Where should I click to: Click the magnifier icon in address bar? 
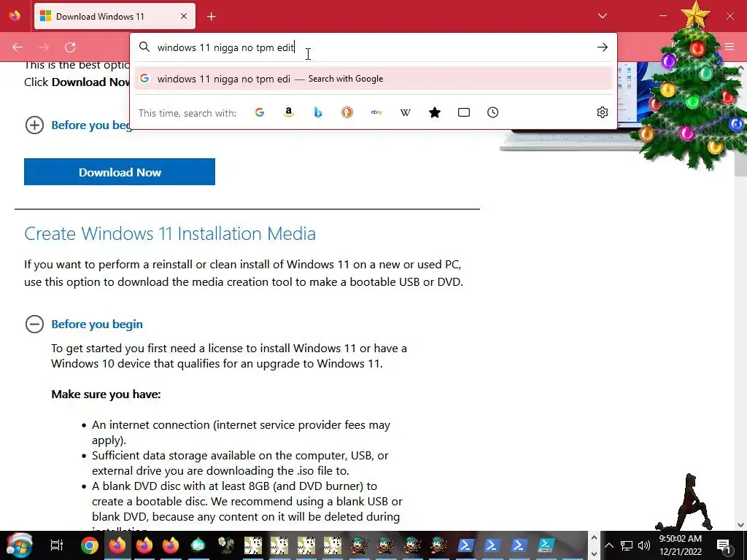point(144,47)
